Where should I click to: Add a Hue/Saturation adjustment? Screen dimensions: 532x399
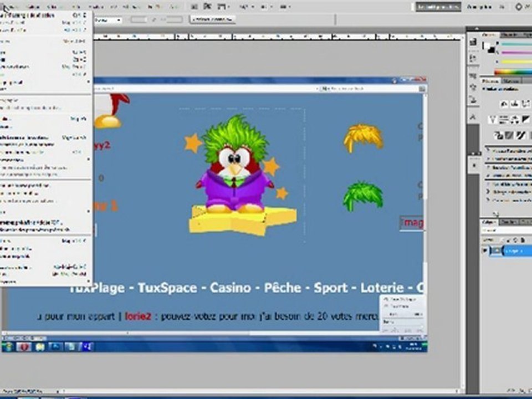pos(504,120)
